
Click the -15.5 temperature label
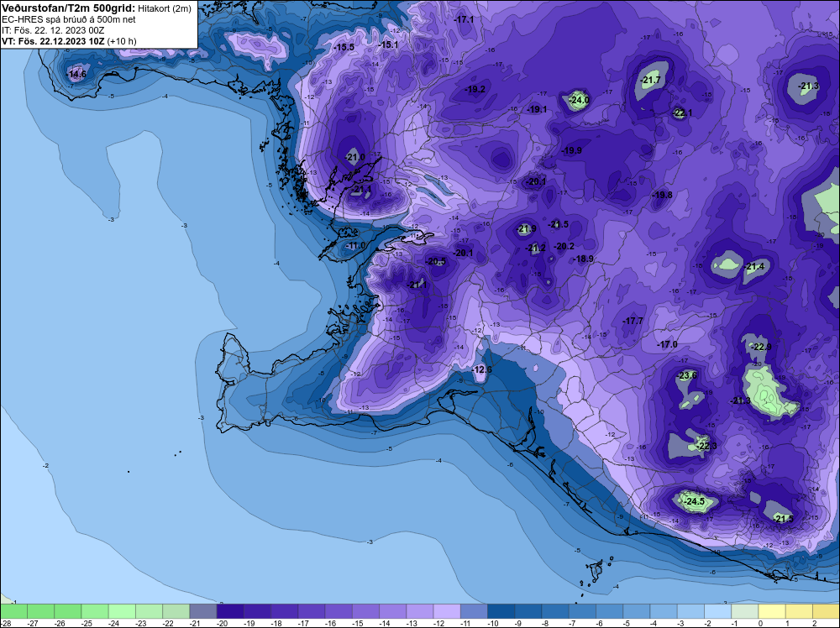click(x=344, y=47)
